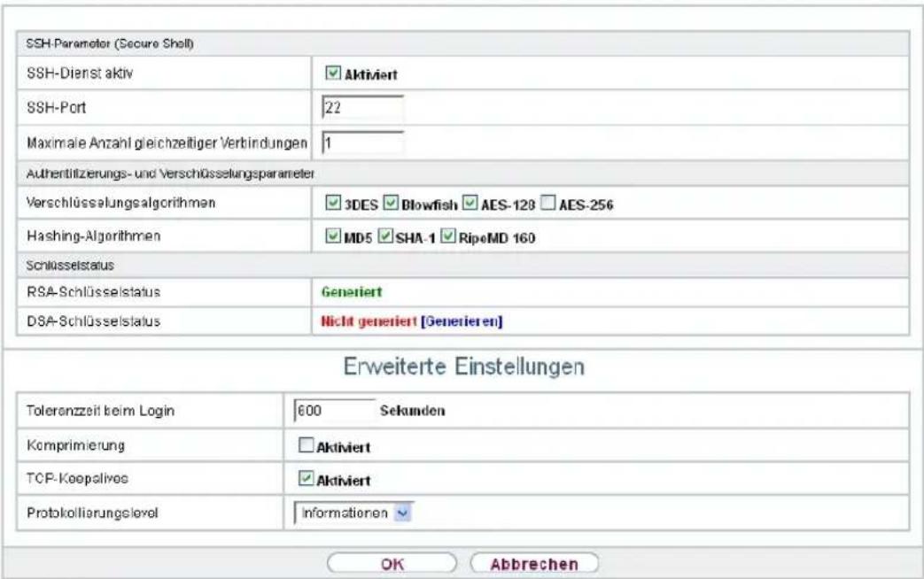
Task: Click the Hashing-Algorithmen label
Action: [93, 235]
